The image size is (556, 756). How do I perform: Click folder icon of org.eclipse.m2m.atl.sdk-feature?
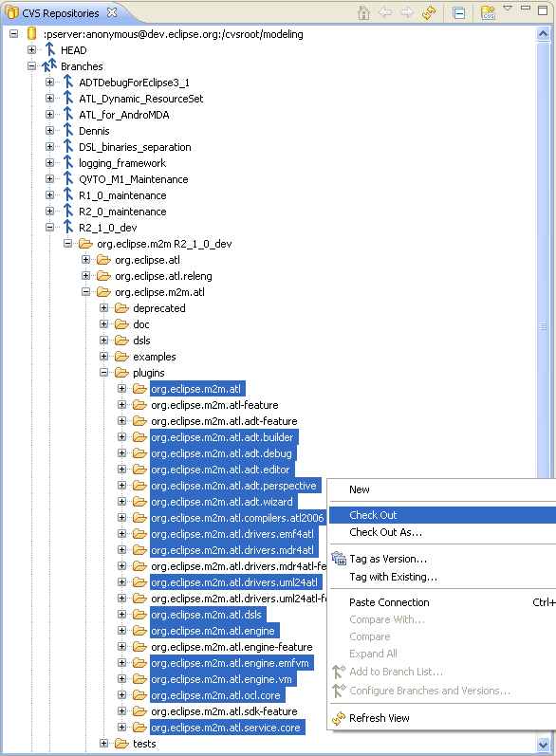click(139, 710)
